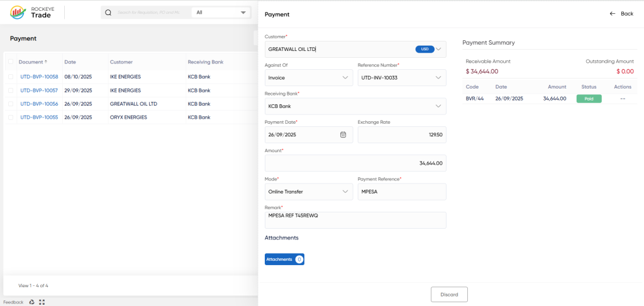
Task: Open the Reference Number dropdown
Action: (402, 77)
